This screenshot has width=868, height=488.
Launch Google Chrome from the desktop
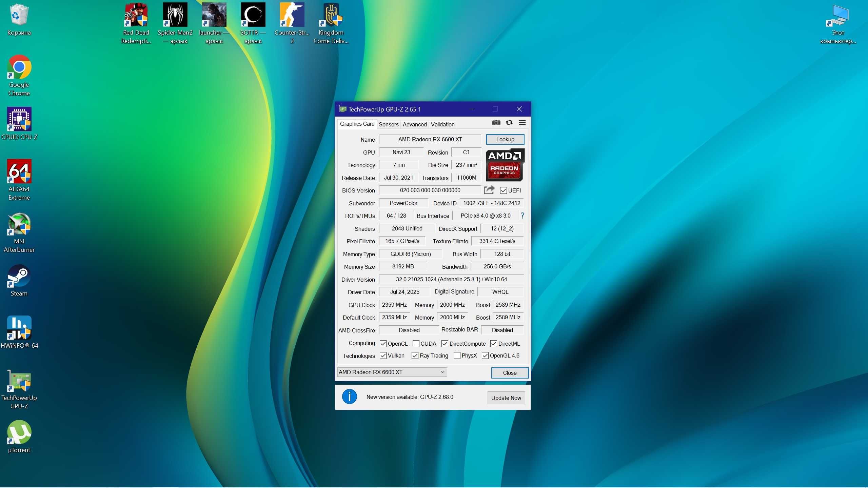pyautogui.click(x=19, y=76)
